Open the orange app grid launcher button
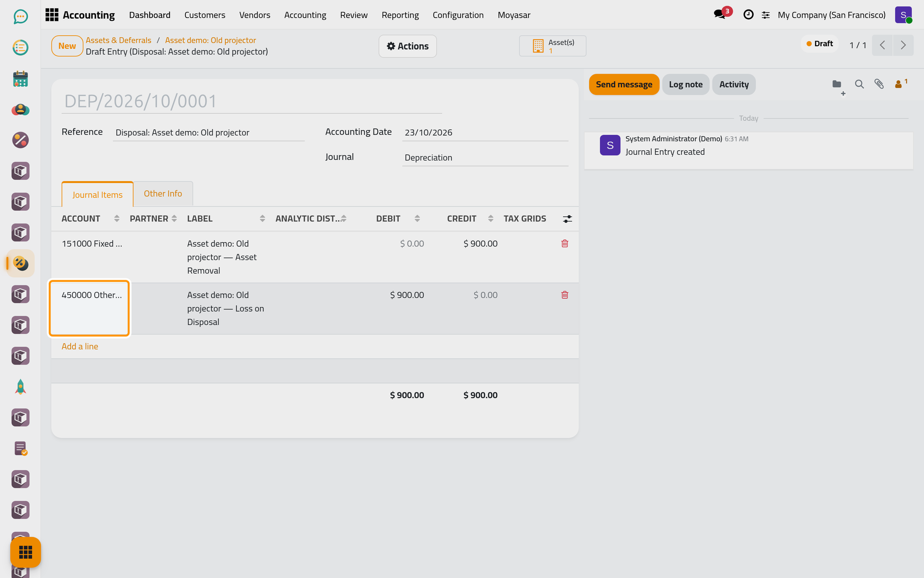This screenshot has height=578, width=924. coord(26,552)
